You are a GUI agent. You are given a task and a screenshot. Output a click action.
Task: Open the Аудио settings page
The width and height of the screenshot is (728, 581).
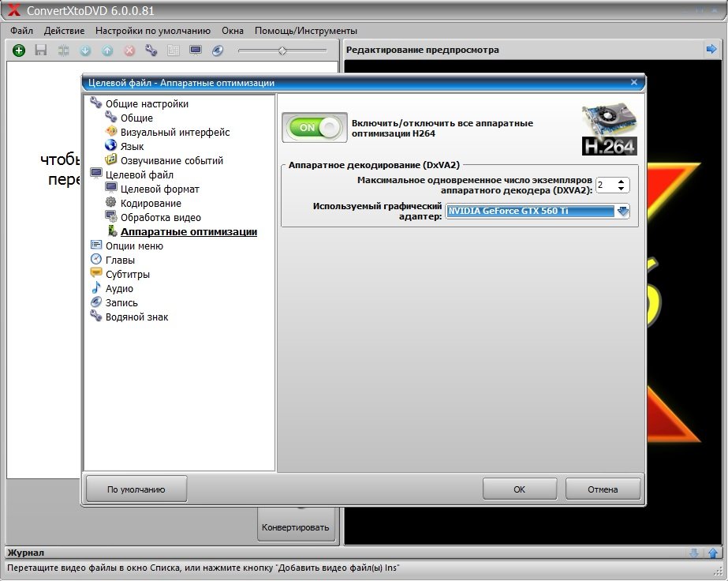[x=119, y=289]
